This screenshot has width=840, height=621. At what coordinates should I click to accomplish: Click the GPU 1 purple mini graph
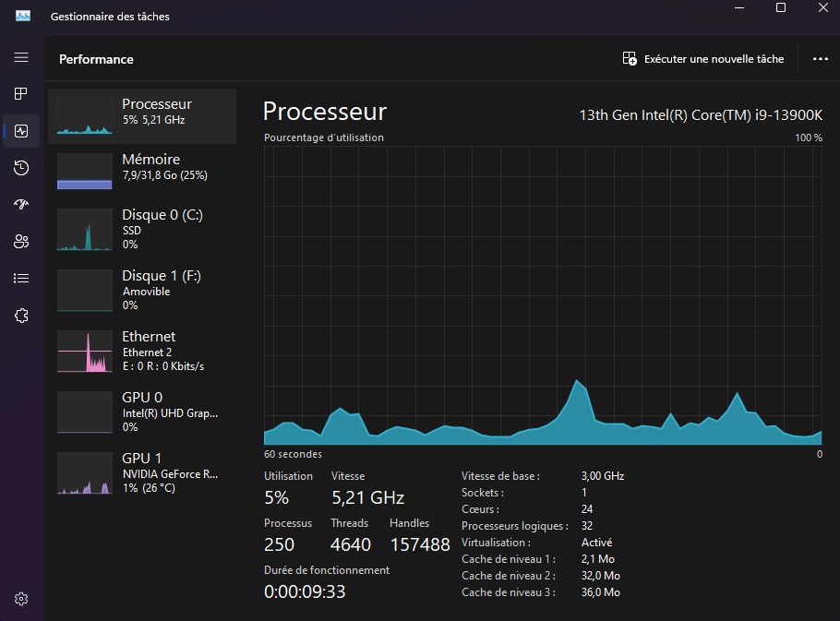[x=85, y=473]
